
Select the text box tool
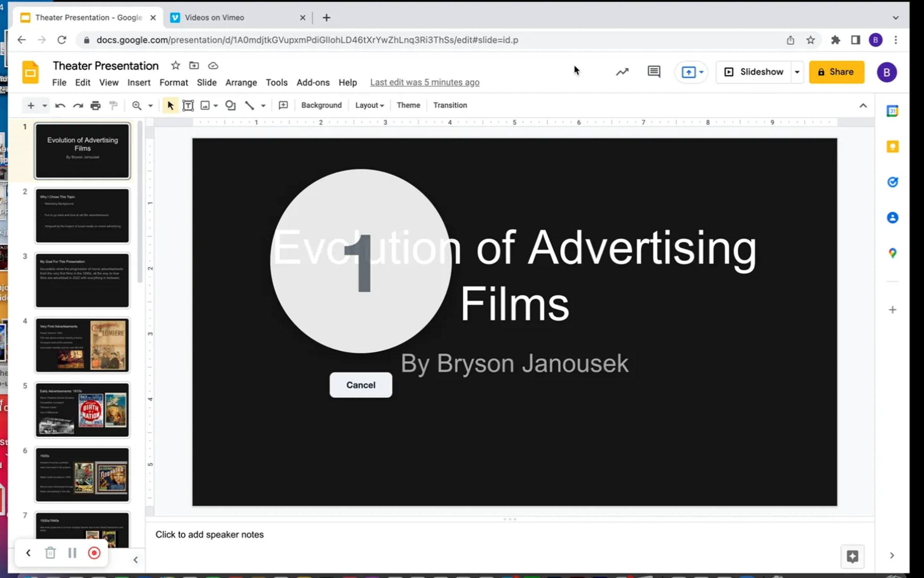pyautogui.click(x=188, y=105)
